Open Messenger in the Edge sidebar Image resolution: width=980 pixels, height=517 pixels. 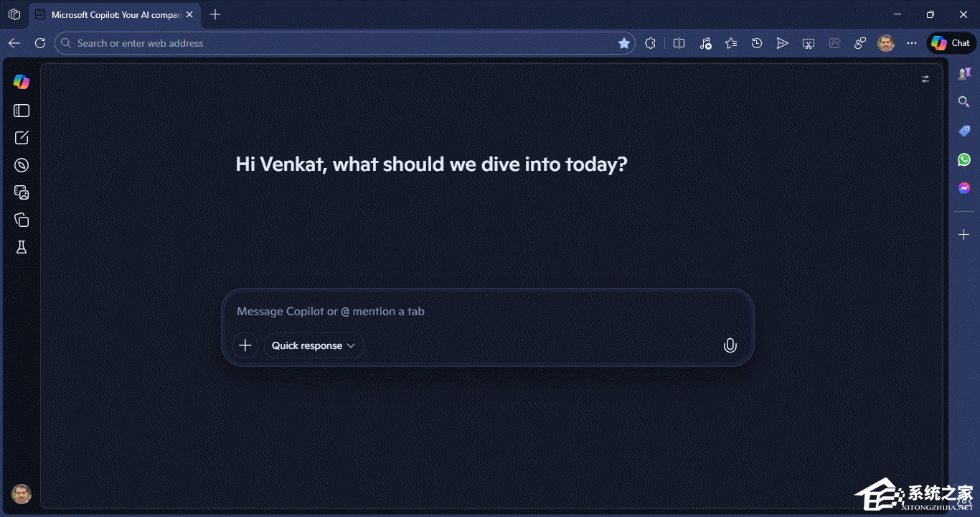tap(964, 188)
